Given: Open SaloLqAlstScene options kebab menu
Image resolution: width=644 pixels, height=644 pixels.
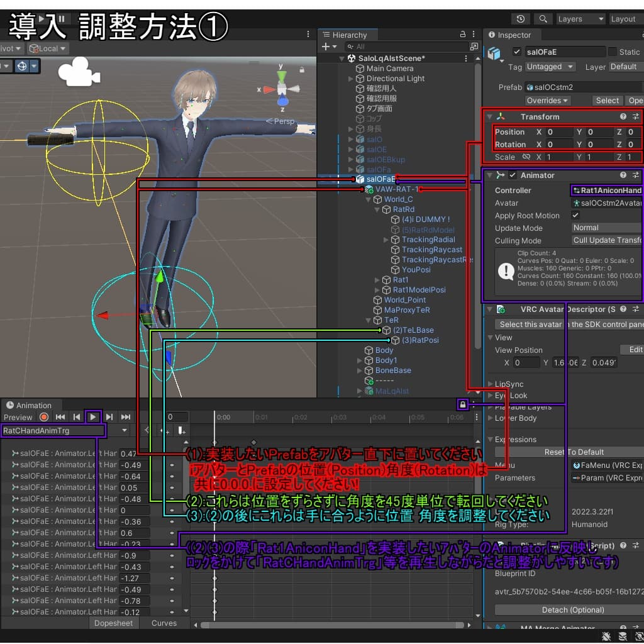Looking at the screenshot, I should click(466, 58).
